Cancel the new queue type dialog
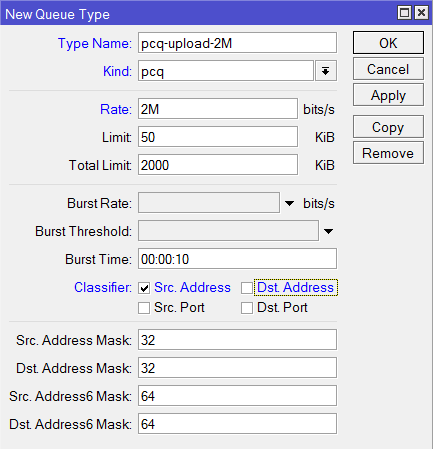 pyautogui.click(x=388, y=69)
